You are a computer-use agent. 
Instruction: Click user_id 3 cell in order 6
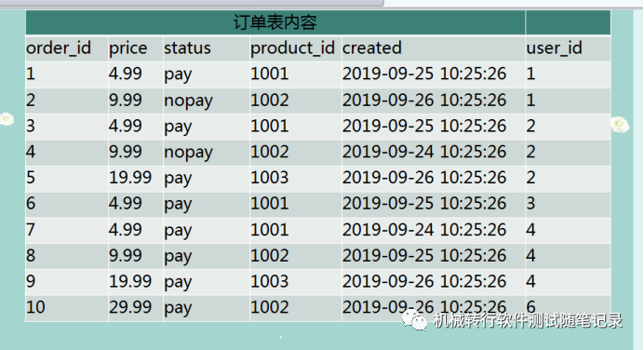click(530, 203)
